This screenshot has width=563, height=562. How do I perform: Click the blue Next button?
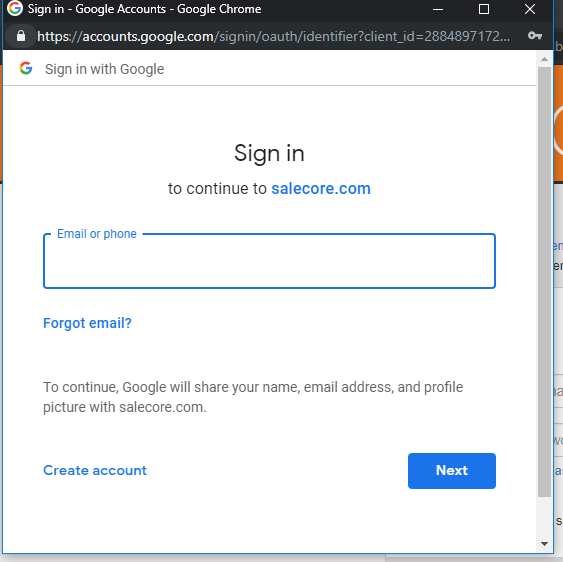pos(452,470)
